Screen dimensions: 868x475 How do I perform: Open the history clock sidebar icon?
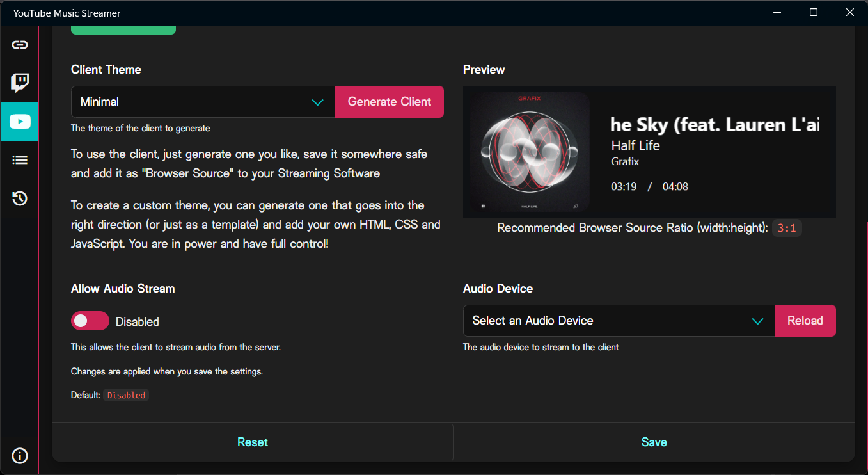[20, 198]
